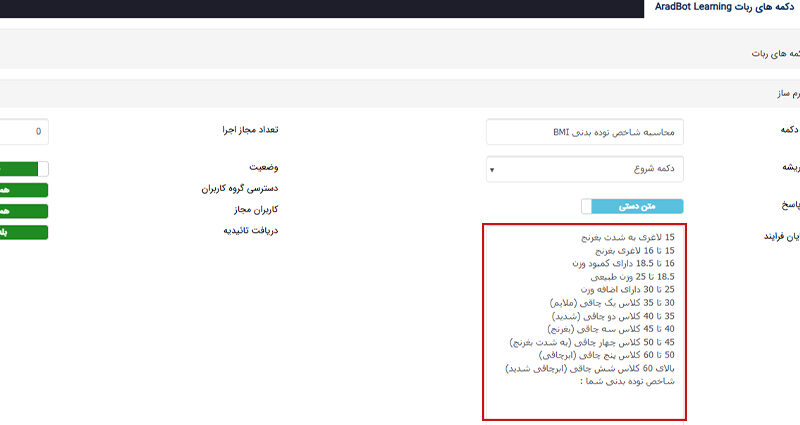Click the line '16 تا 18.5 دارای کمبود وزن'
The height and width of the screenshot is (425, 800).
[623, 263]
